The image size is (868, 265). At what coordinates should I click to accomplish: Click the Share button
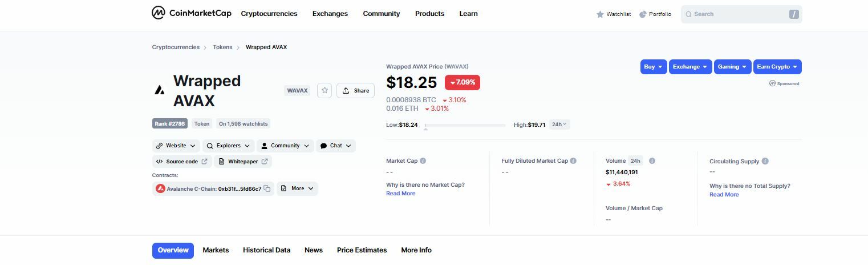tap(356, 90)
